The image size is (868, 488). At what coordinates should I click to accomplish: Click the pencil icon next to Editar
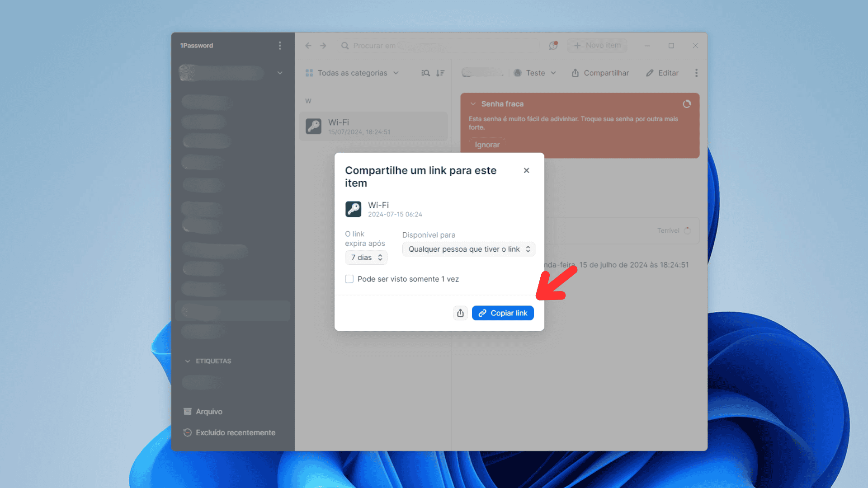pyautogui.click(x=650, y=73)
